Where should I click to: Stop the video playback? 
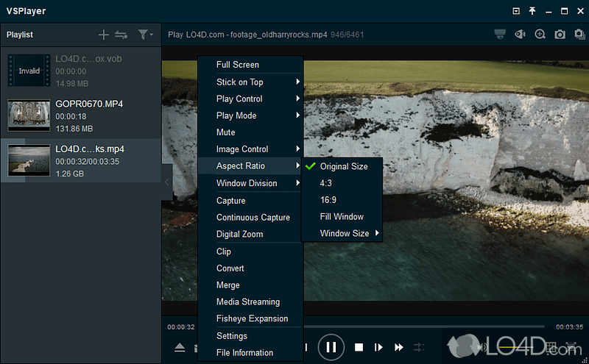[359, 348]
